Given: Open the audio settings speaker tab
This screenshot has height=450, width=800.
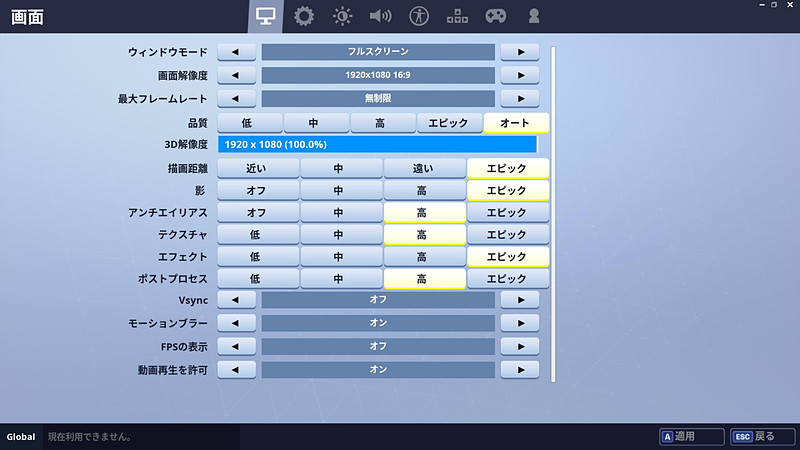Looking at the screenshot, I should pos(380,16).
